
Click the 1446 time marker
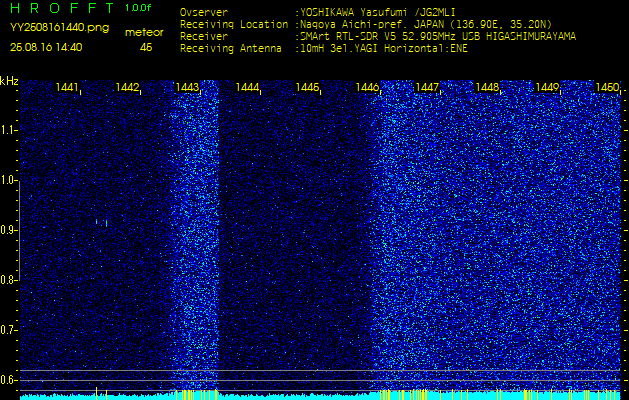(367, 87)
